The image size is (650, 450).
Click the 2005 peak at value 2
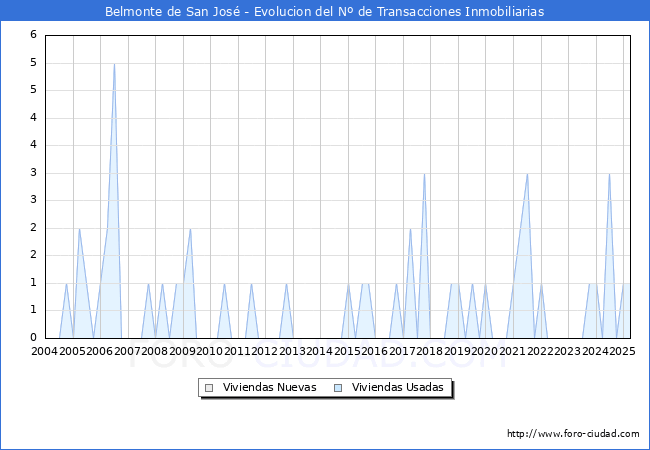(79, 229)
